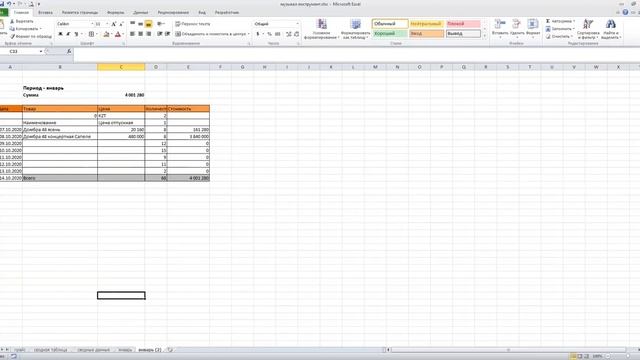Click the Insert cells (Вставить) icon
The height and width of the screenshot is (360, 640).
pyautogui.click(x=500, y=24)
